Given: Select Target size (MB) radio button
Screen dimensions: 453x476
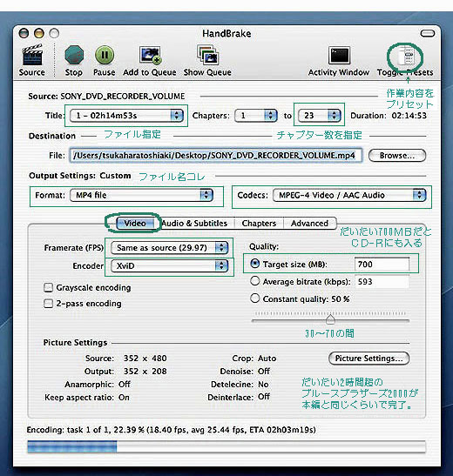Looking at the screenshot, I should [x=255, y=264].
